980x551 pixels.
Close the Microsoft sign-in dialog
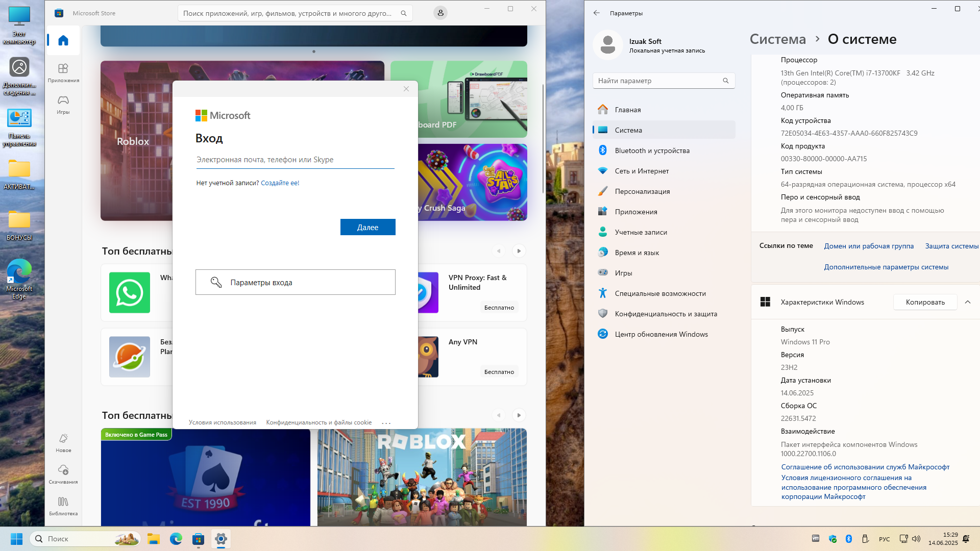pyautogui.click(x=406, y=89)
